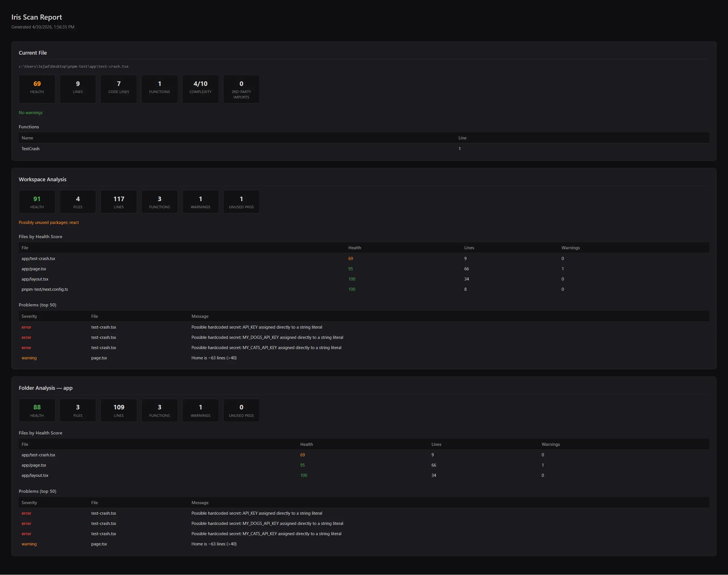Click Files by Health Score heading in Folder Analysis
The width and height of the screenshot is (728, 575).
pos(40,433)
